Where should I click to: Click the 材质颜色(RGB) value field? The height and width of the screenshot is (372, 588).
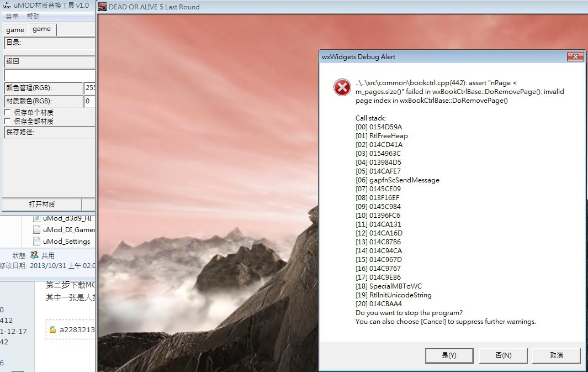pos(89,101)
